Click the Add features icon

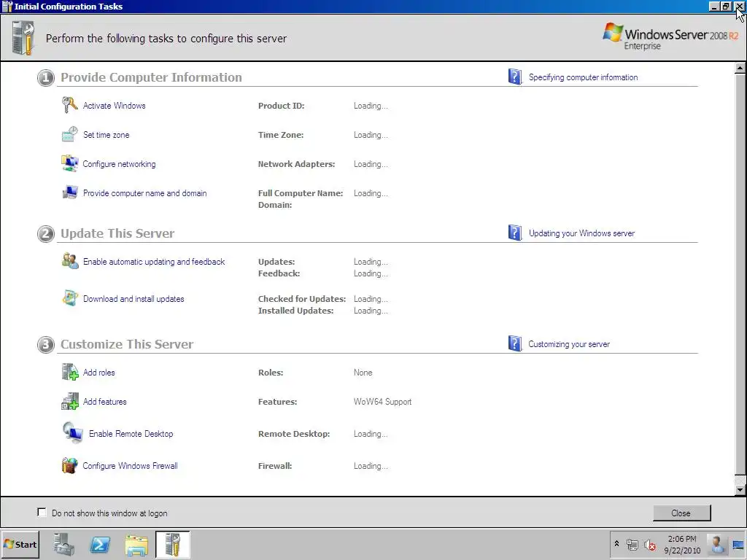(x=69, y=401)
